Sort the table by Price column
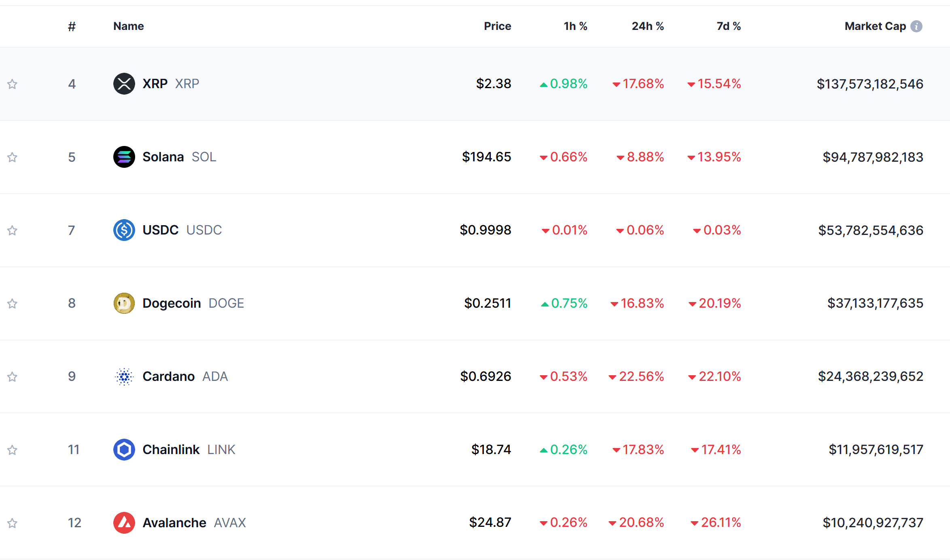 click(497, 26)
